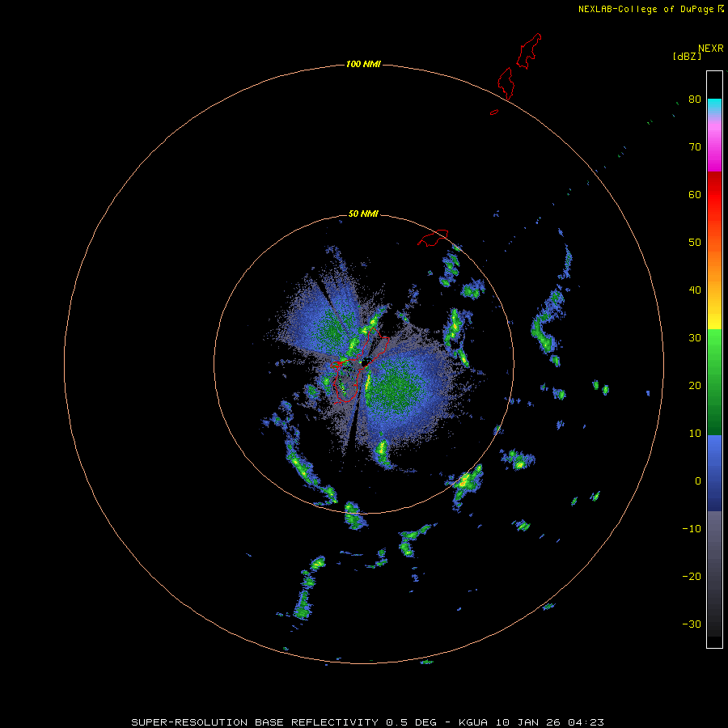Click the 70 value on the dBZ scale

695,147
